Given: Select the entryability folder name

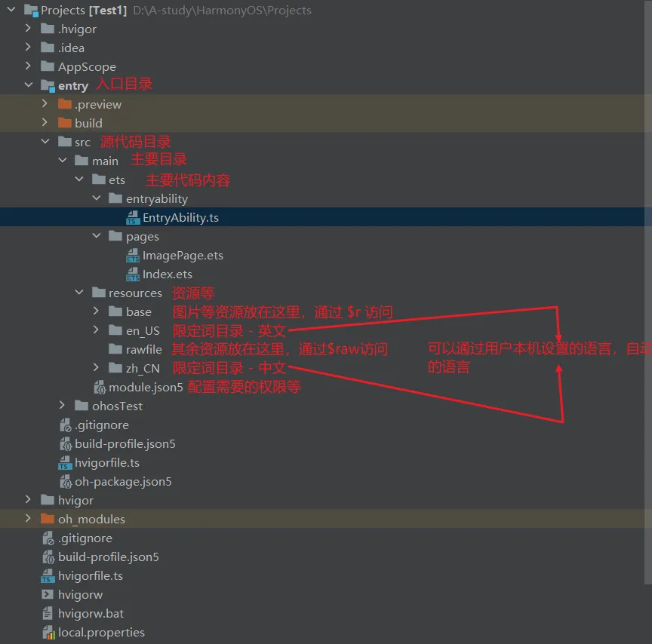Looking at the screenshot, I should 157,199.
